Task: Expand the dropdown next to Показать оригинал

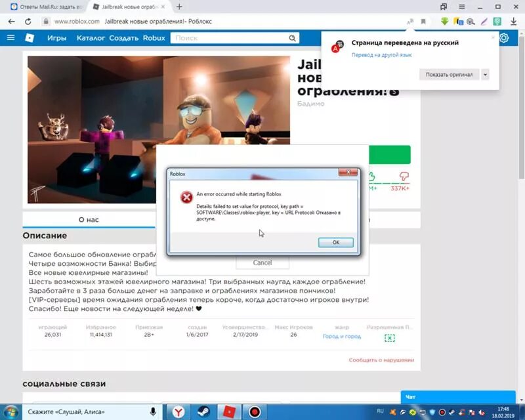Action: point(485,74)
